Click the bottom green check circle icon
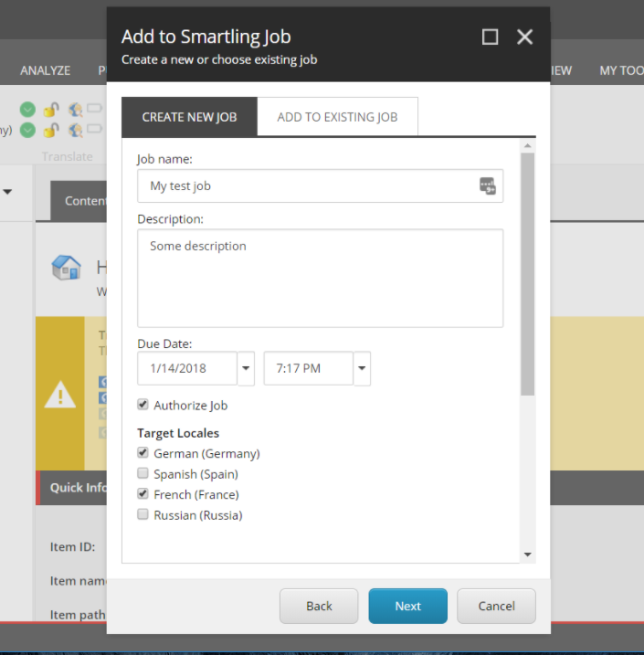This screenshot has width=644, height=655. 27,131
